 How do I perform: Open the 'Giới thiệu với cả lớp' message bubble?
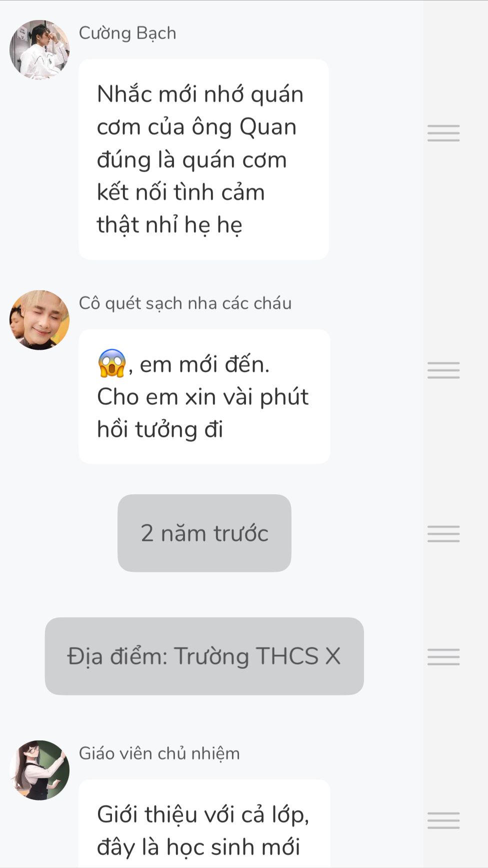[204, 823]
